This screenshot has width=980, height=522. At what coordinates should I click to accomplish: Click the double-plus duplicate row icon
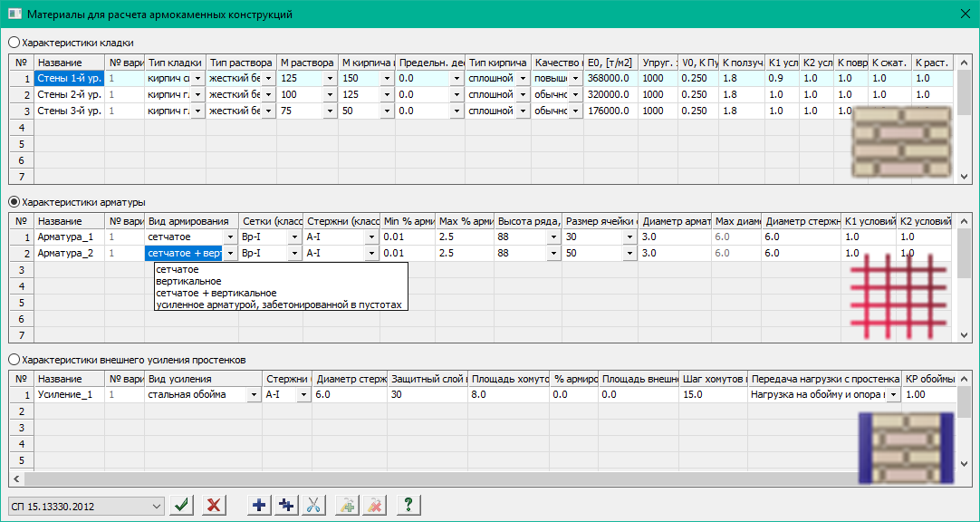(287, 505)
